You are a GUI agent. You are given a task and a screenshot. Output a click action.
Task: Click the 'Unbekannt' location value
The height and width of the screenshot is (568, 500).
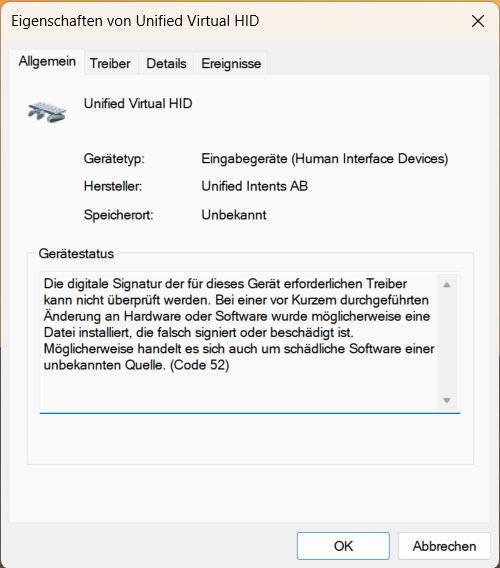click(x=234, y=215)
